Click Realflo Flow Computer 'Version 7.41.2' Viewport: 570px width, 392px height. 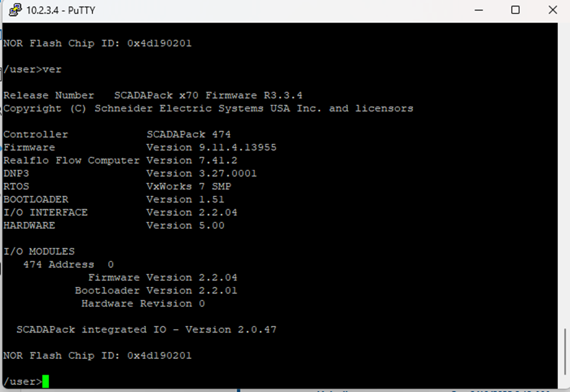(x=192, y=160)
